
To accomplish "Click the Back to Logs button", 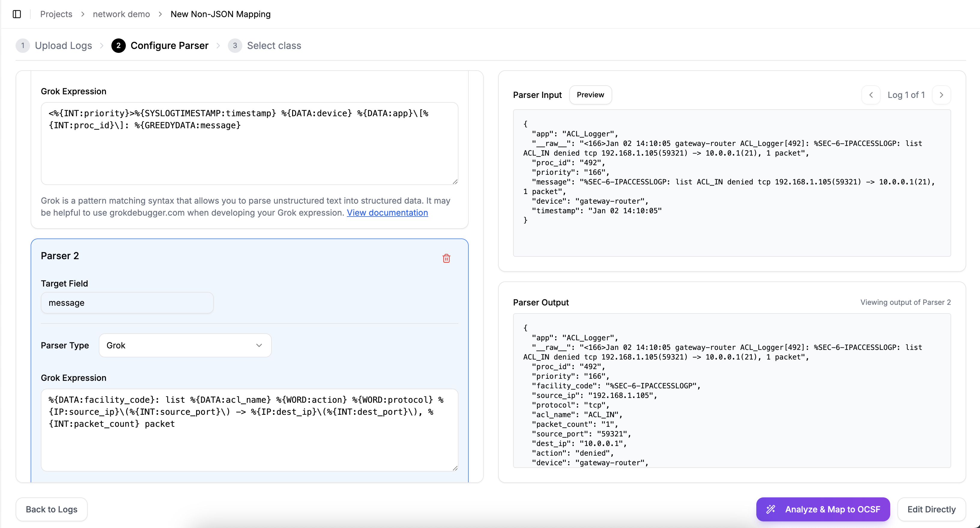I will [x=51, y=509].
